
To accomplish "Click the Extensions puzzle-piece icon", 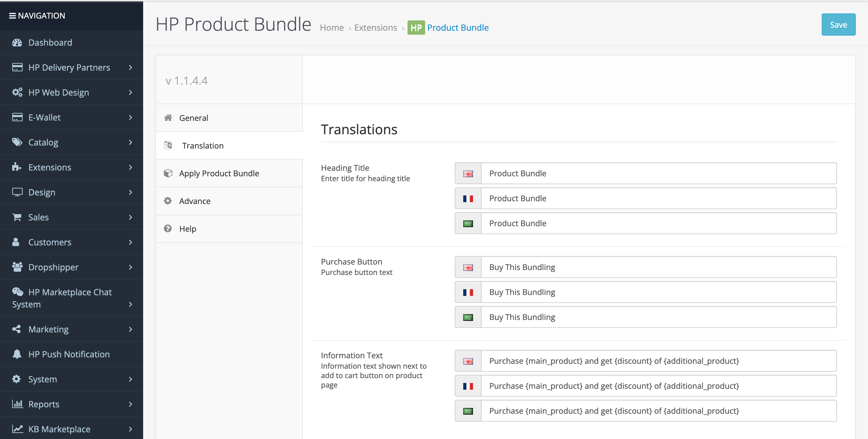I will pyautogui.click(x=17, y=167).
